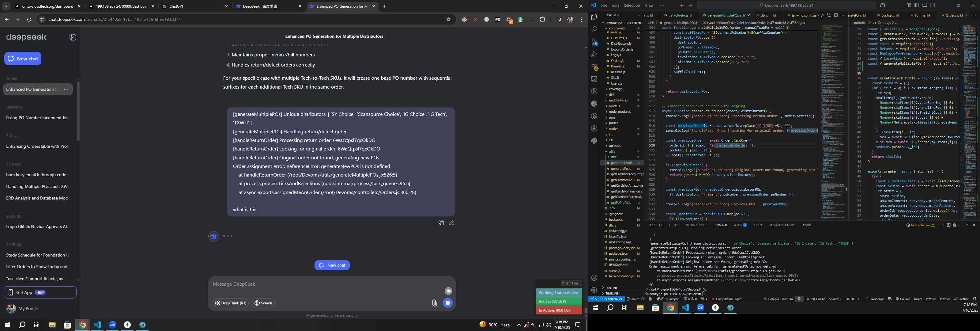The width and height of the screenshot is (980, 331).
Task: Expand models folder in Explorer
Action: pyautogui.click(x=614, y=106)
